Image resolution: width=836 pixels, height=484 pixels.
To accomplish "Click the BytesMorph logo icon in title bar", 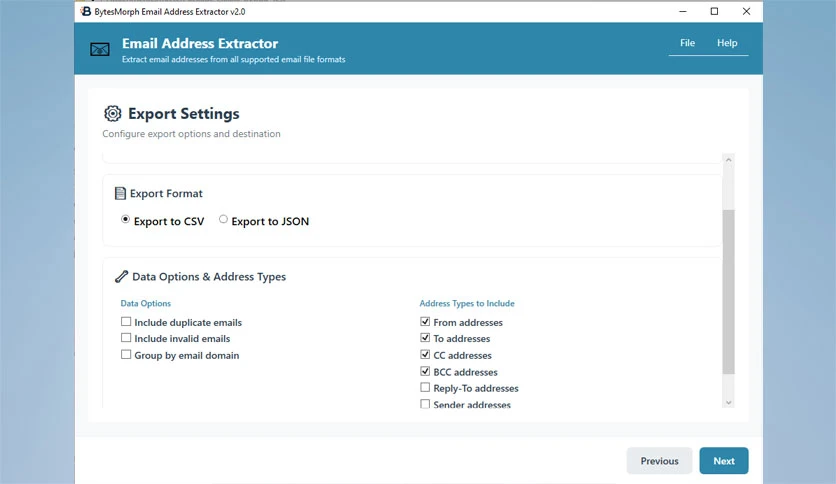I will [86, 11].
